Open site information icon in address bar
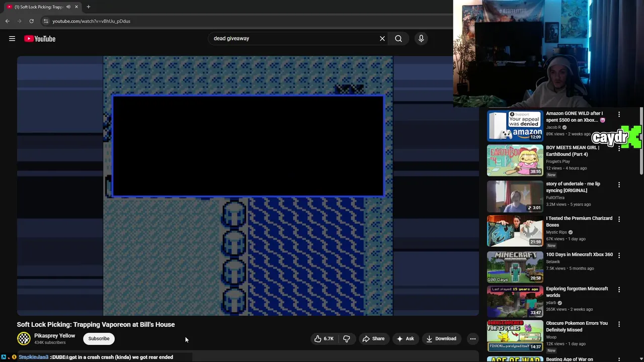Image resolution: width=644 pixels, height=362 pixels. click(45, 21)
